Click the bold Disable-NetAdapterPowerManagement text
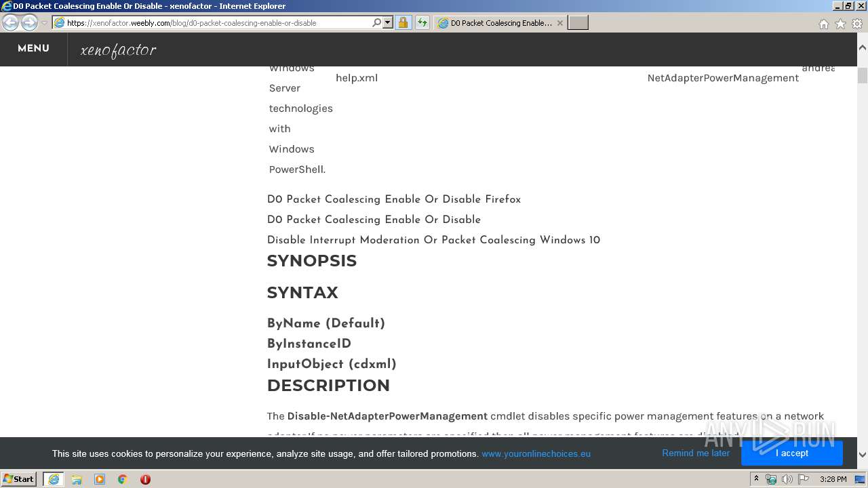The image size is (868, 488). pyautogui.click(x=387, y=416)
